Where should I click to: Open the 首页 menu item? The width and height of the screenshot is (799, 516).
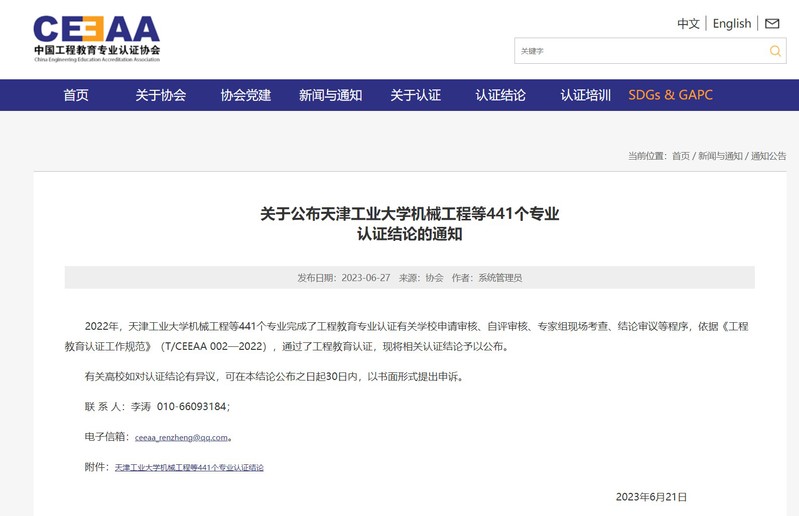click(x=76, y=95)
